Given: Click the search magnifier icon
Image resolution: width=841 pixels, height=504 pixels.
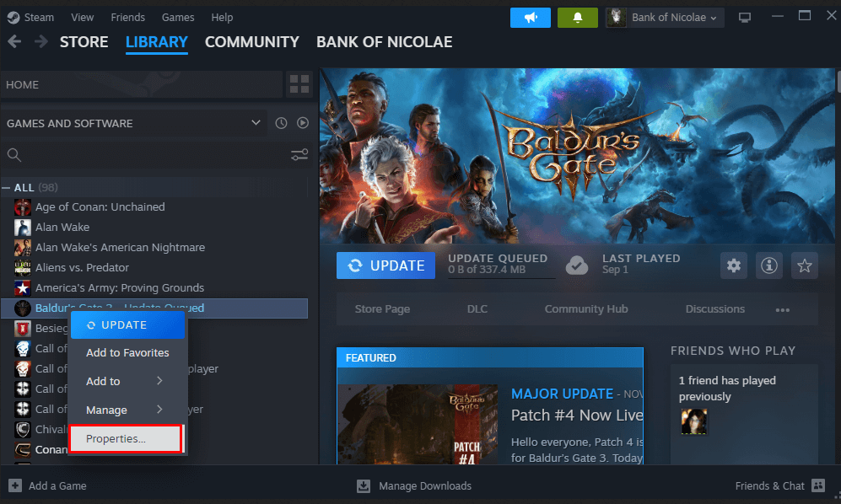Looking at the screenshot, I should (x=14, y=155).
